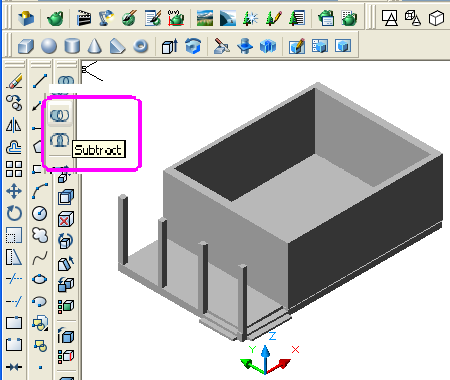Open Landscape Library tree with list icon
The height and width of the screenshot is (380, 450).
point(296,18)
